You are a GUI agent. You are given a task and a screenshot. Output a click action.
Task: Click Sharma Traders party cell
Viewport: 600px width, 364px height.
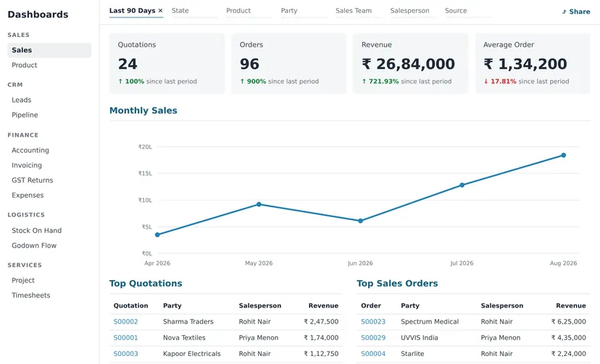(188, 321)
